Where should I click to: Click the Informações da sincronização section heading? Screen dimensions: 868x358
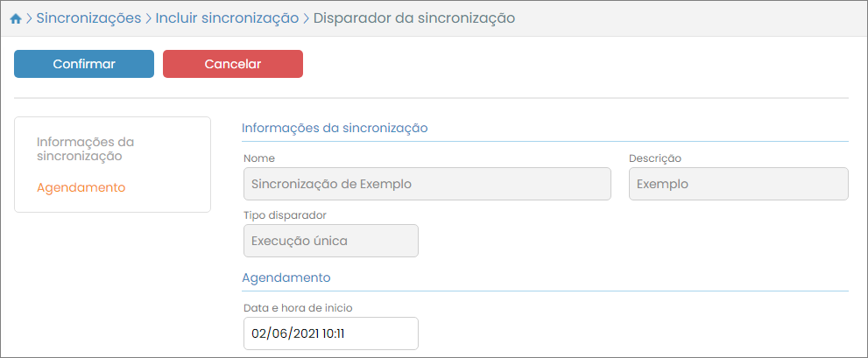click(335, 128)
